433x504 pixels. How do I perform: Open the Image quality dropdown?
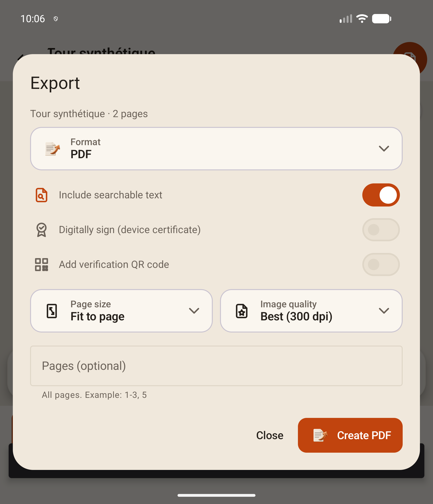point(311,311)
